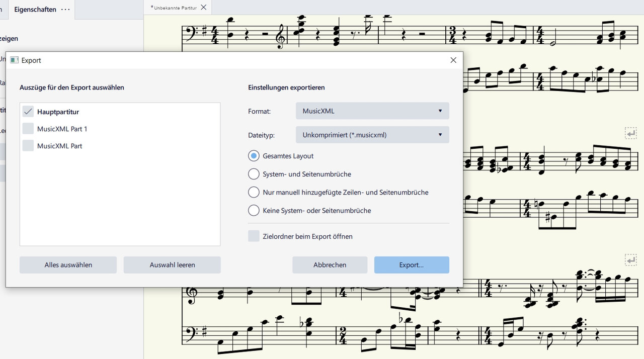Click the lower system break arrow icon
The width and height of the screenshot is (644, 359).
click(x=630, y=260)
